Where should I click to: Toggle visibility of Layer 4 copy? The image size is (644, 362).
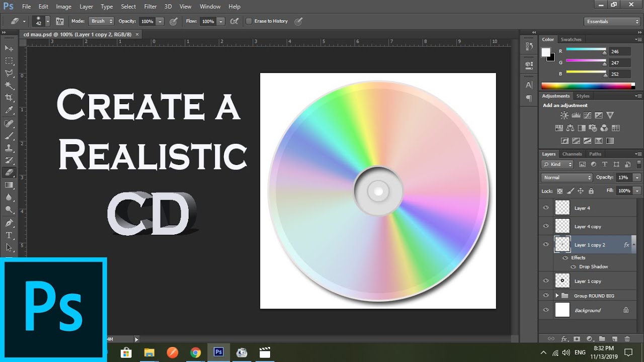pos(546,226)
